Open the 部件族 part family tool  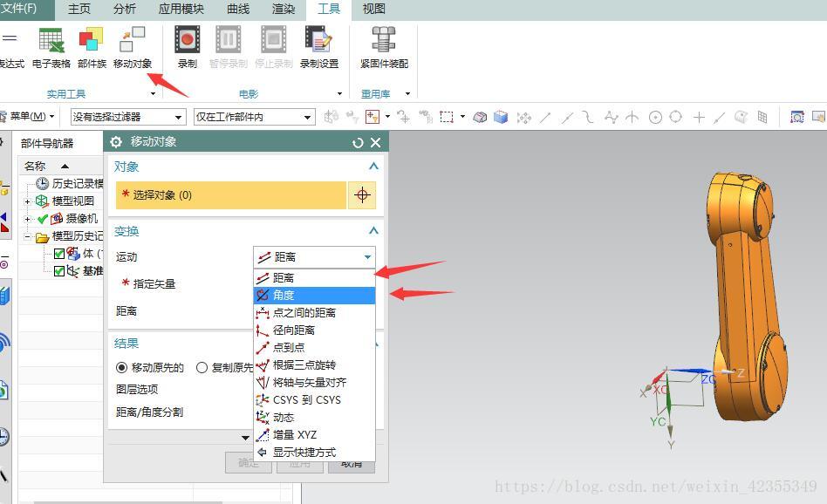pos(92,47)
